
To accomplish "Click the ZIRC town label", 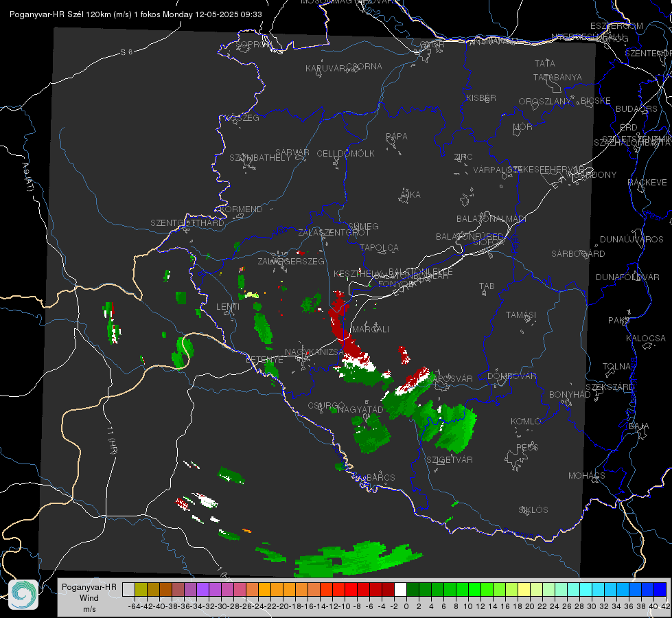I will 463,157.
